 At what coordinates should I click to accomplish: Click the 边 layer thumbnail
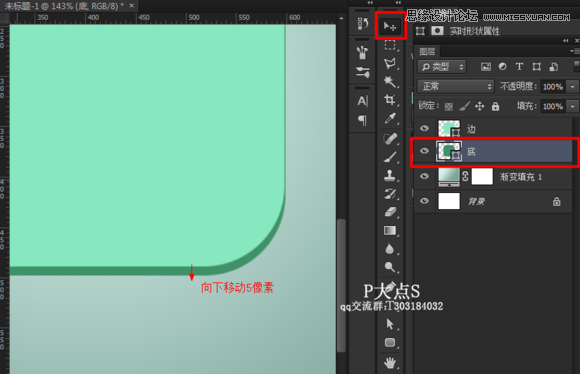449,128
